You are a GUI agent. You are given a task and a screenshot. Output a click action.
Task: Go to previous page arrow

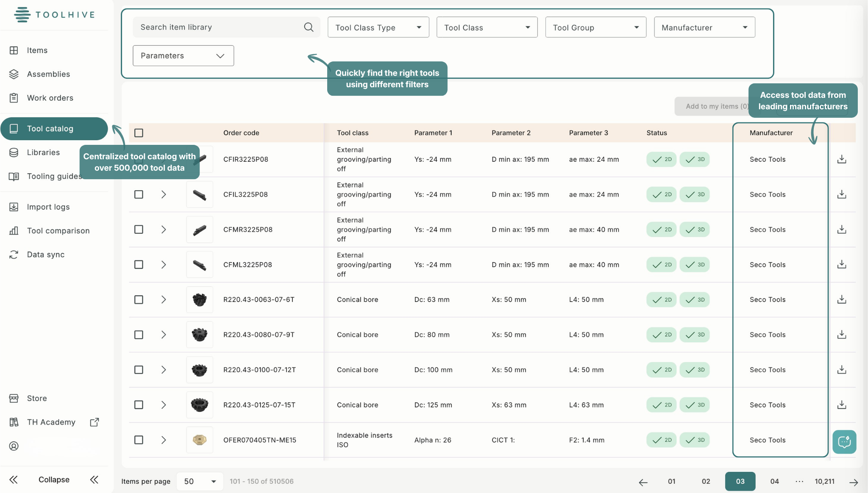643,482
